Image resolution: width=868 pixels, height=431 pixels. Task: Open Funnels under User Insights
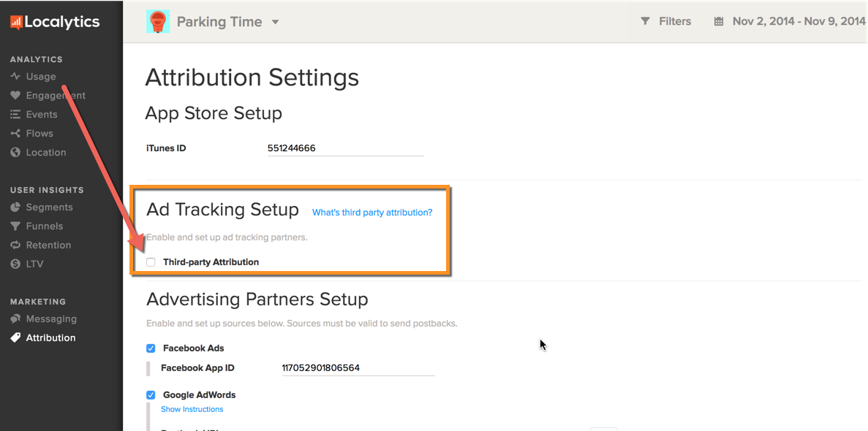pyautogui.click(x=45, y=226)
